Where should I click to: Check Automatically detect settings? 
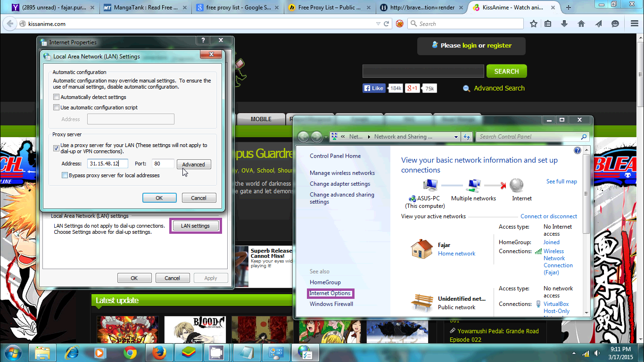57,97
